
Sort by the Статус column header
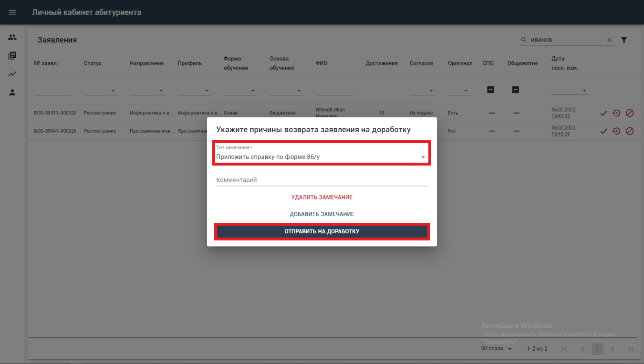pos(93,63)
